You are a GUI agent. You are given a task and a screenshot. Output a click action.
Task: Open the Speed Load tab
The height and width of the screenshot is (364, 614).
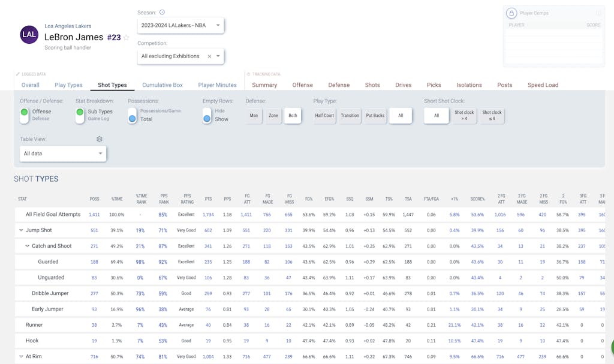point(543,85)
